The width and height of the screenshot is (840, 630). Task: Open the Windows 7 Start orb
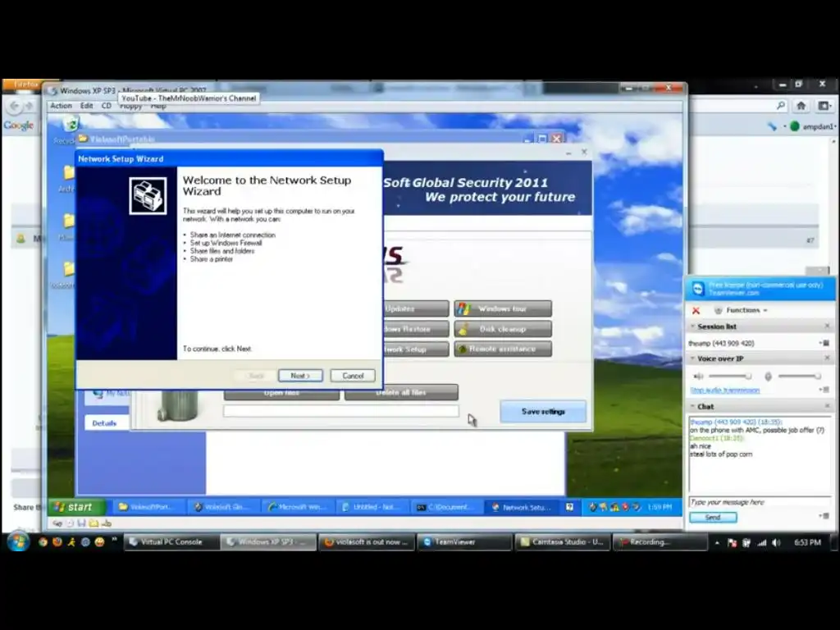tap(18, 541)
